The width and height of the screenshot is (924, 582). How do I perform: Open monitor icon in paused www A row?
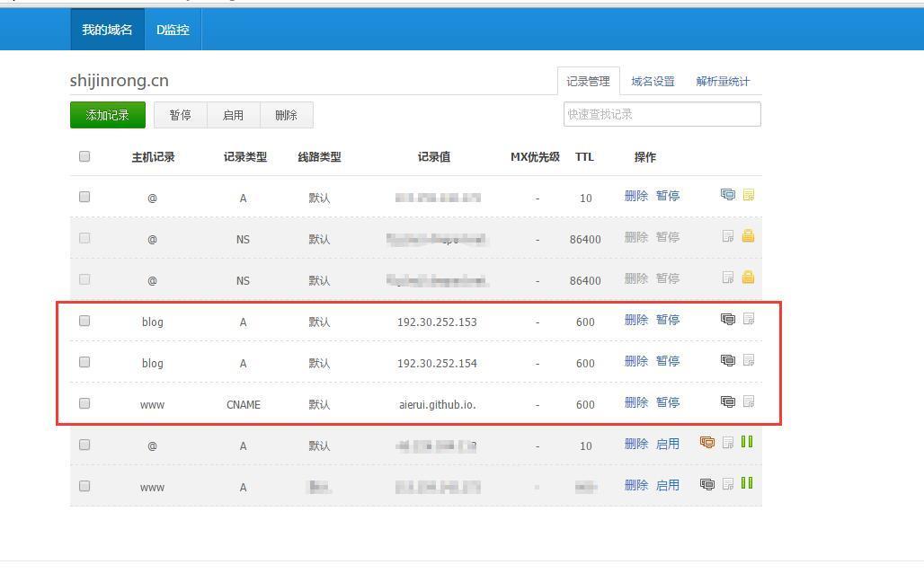707,484
